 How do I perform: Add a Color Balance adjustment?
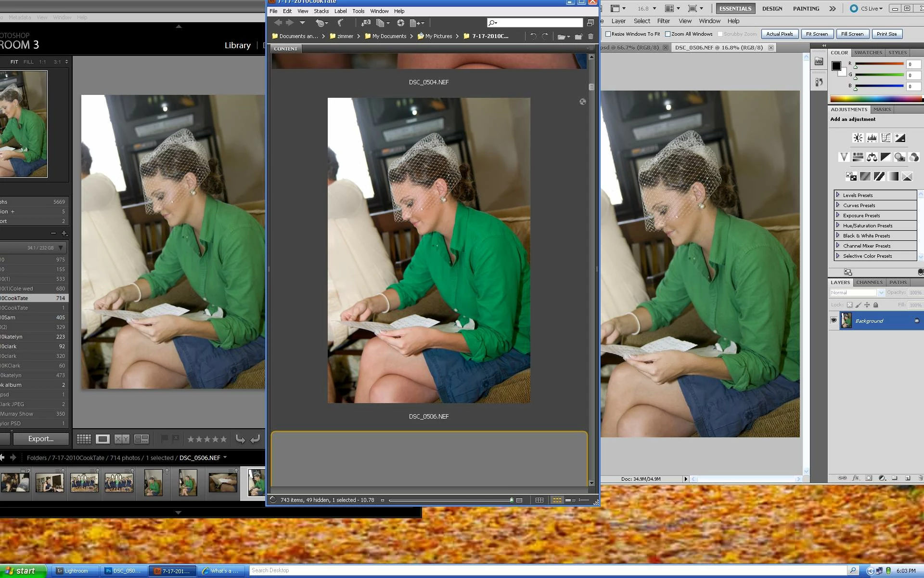pyautogui.click(x=872, y=157)
